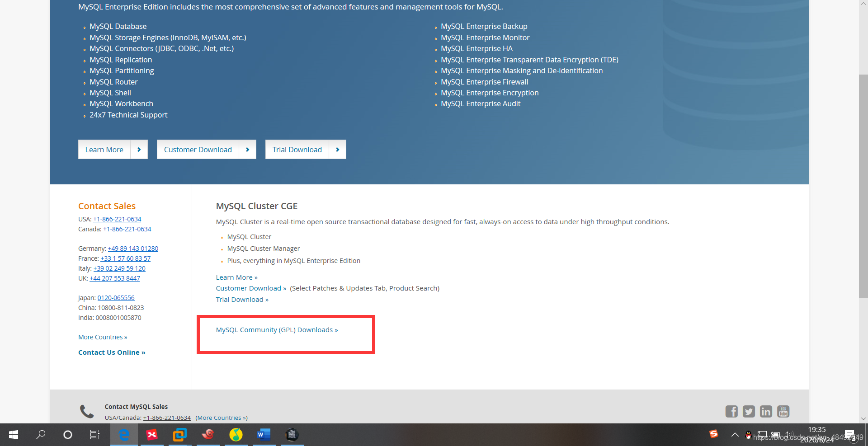Click the Trial Download button
The image size is (868, 446).
297,150
